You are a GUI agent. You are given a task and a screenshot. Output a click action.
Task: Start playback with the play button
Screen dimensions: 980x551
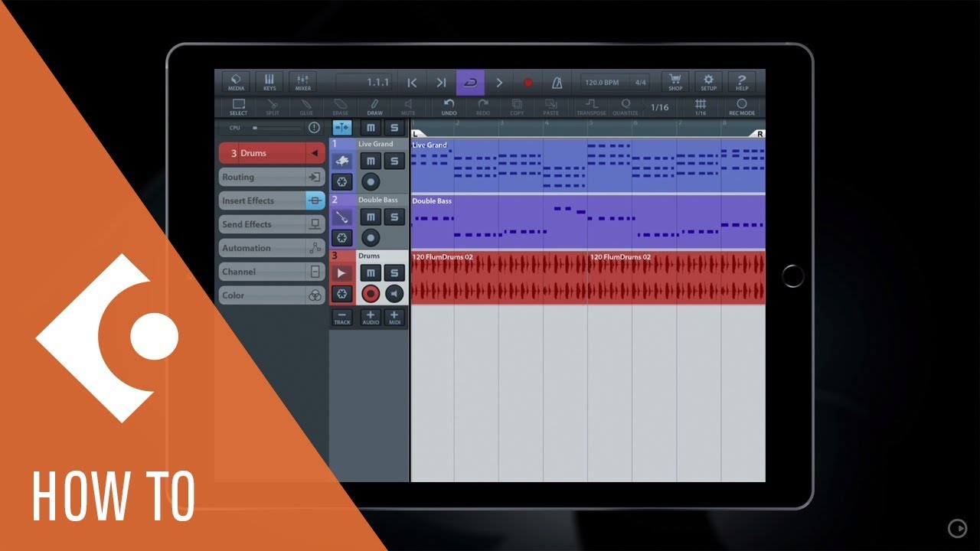(x=499, y=83)
